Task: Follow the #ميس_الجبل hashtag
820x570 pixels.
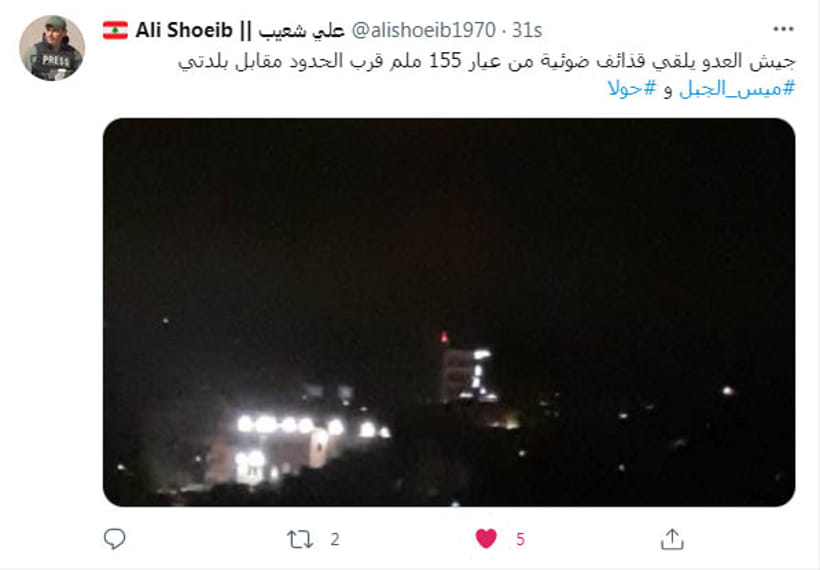Action: click(737, 88)
